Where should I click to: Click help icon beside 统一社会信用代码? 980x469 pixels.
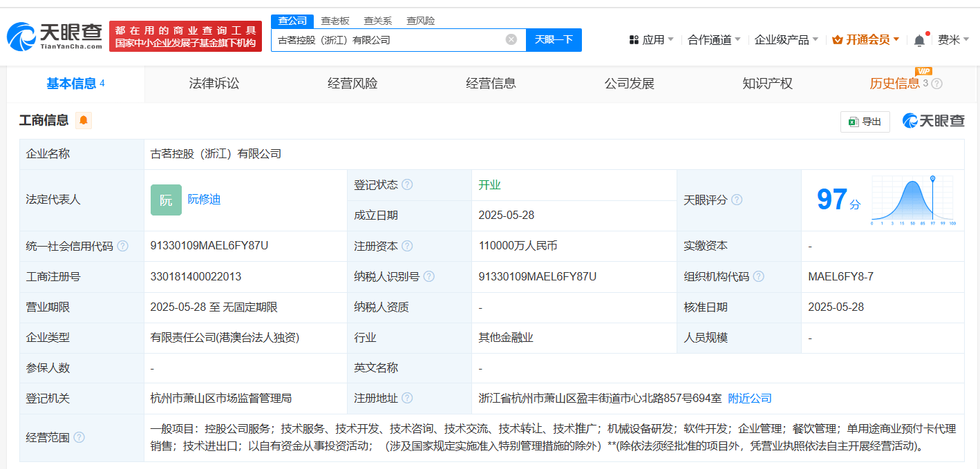pyautogui.click(x=122, y=246)
